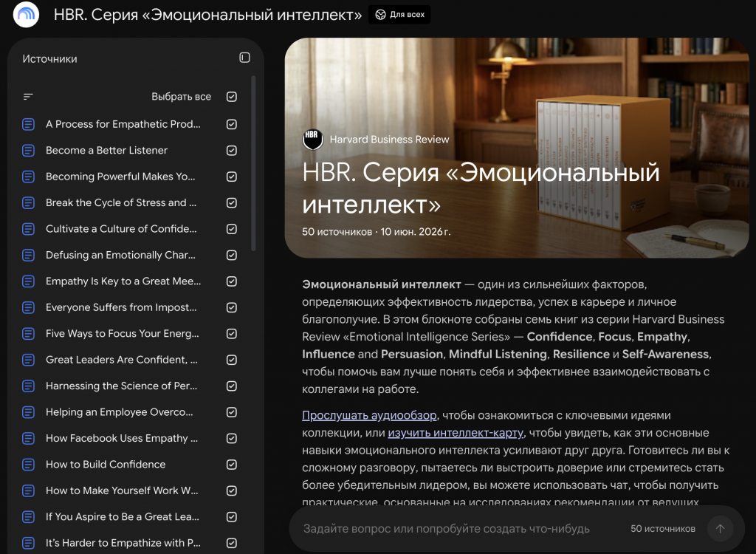
Task: Open source titled Become a Better Listener
Action: coord(106,150)
